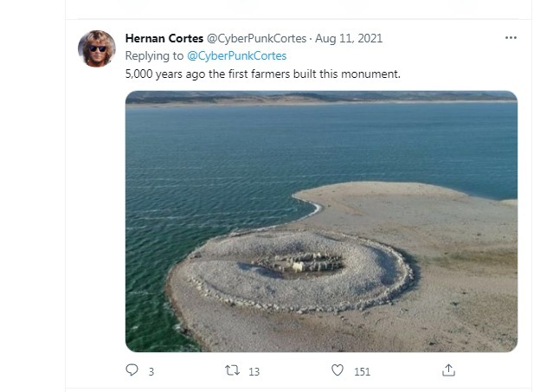Open the share icon under the photo
The width and height of the screenshot is (553, 392).
click(x=448, y=370)
